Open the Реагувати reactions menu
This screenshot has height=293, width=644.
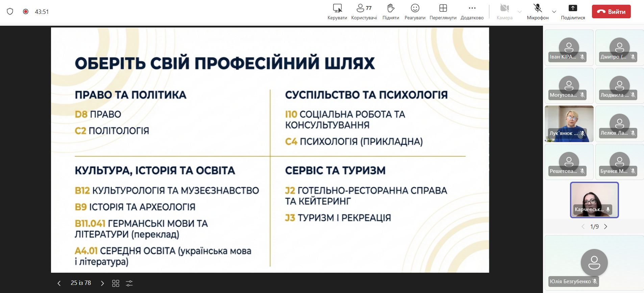415,12
